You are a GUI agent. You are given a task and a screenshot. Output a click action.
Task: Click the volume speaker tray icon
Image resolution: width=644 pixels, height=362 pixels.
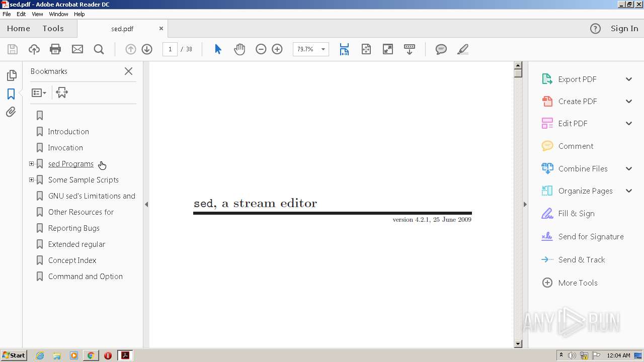click(572, 355)
